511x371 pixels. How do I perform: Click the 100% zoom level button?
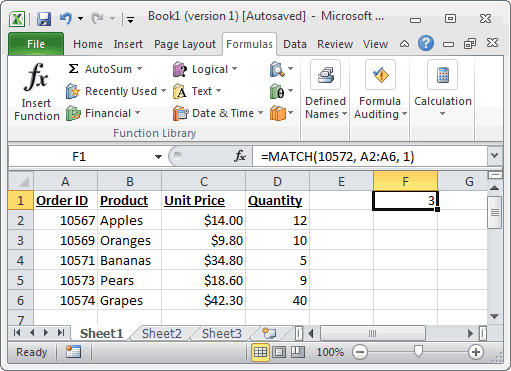pos(330,352)
